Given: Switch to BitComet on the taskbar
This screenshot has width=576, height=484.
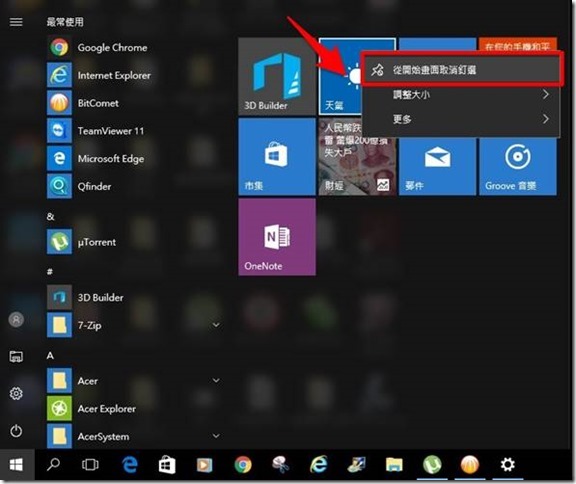Looking at the screenshot, I should [470, 465].
